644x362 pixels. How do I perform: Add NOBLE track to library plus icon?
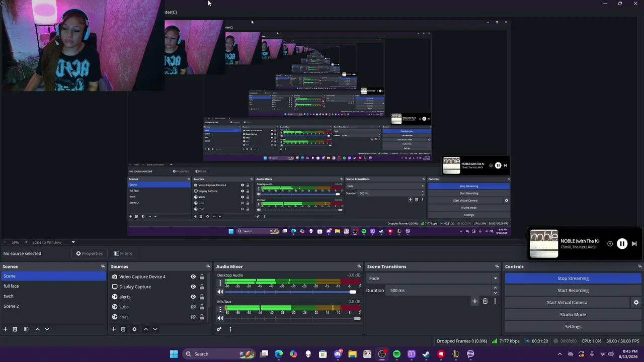610,244
